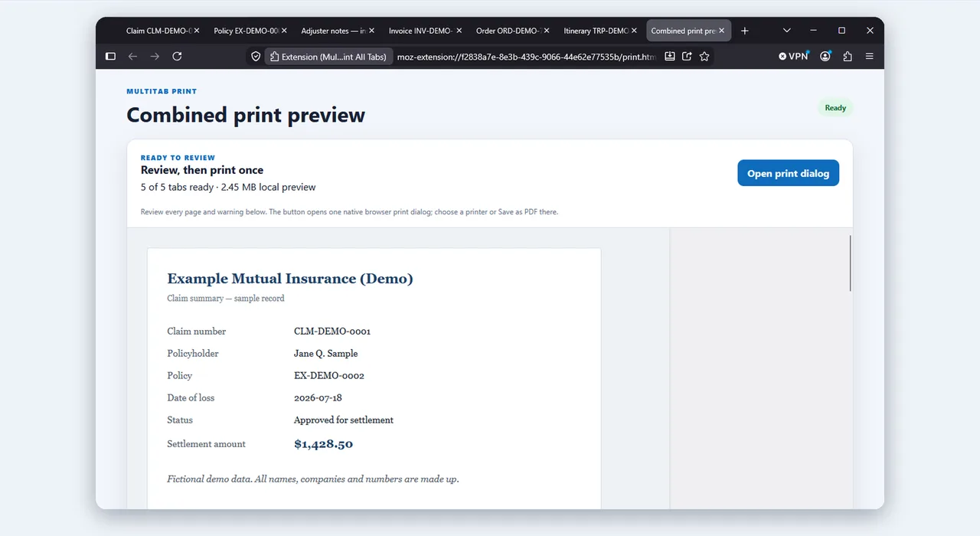Screen dimensions: 980x536
Task: Click the policy value EX-DEMO-0002
Action: point(329,376)
